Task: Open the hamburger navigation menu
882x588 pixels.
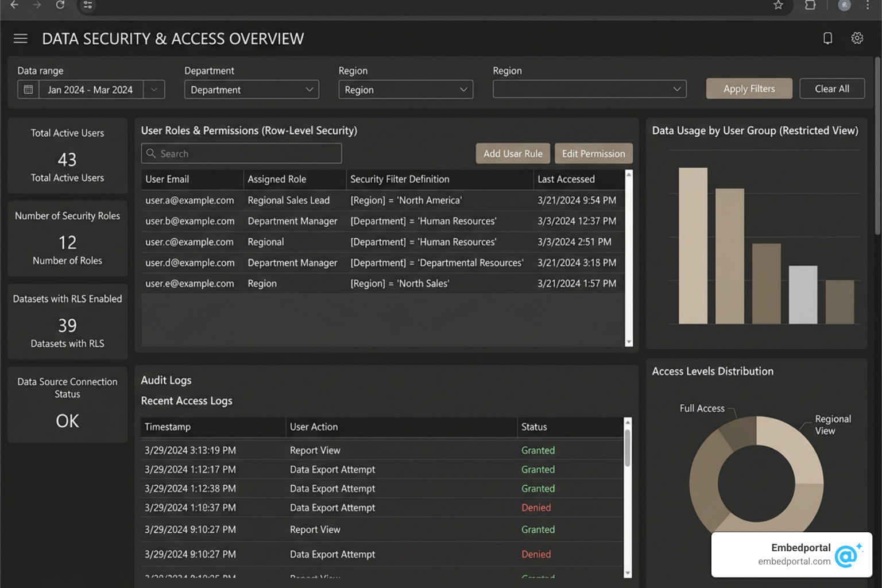Action: (x=21, y=38)
